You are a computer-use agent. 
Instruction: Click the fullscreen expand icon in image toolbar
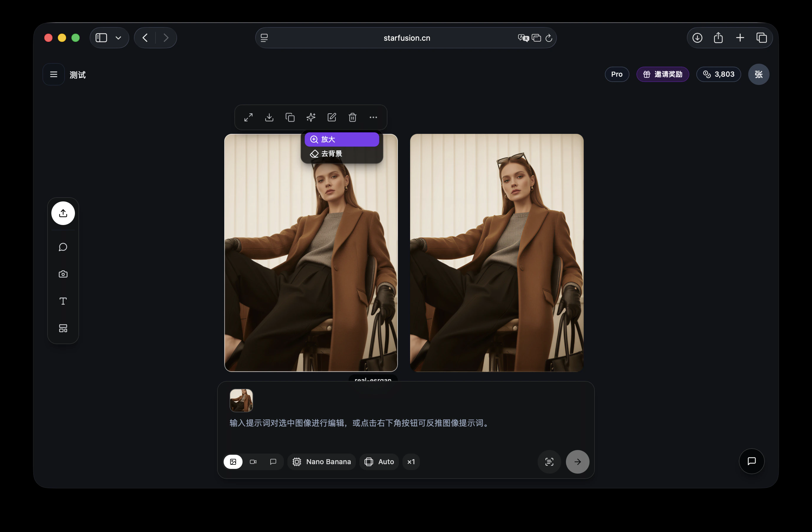pos(248,117)
